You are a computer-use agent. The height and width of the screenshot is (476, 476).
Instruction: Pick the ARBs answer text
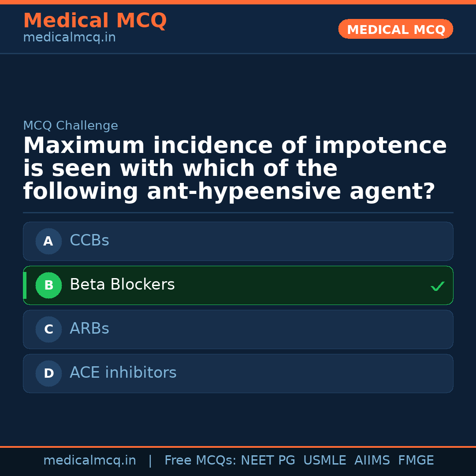coord(89,329)
